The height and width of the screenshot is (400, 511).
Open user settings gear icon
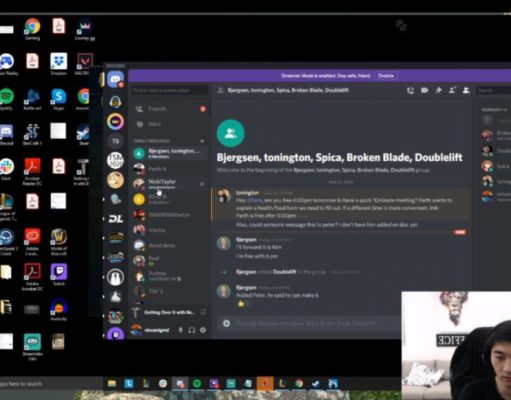[203, 330]
